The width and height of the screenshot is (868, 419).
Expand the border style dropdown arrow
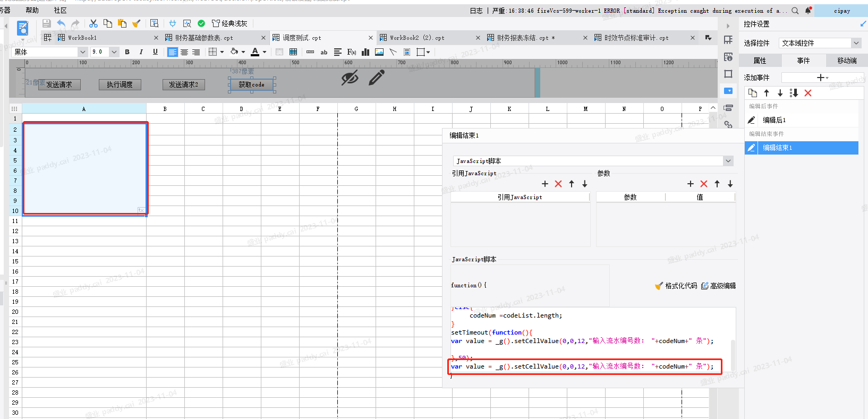(222, 52)
